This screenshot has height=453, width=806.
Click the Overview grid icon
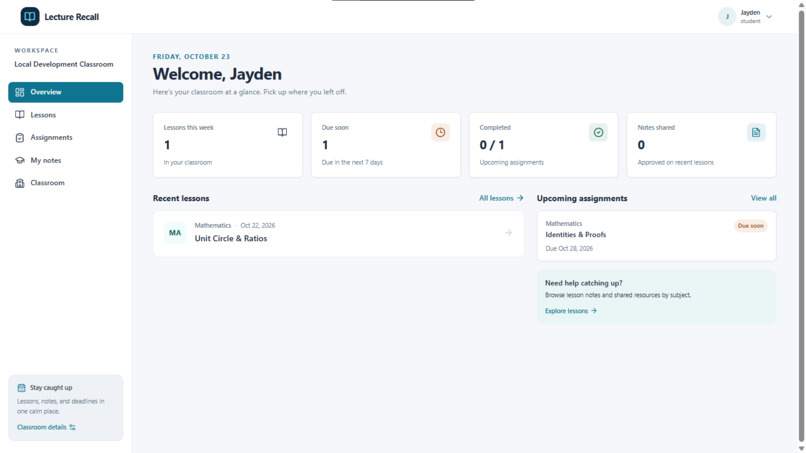click(x=20, y=92)
